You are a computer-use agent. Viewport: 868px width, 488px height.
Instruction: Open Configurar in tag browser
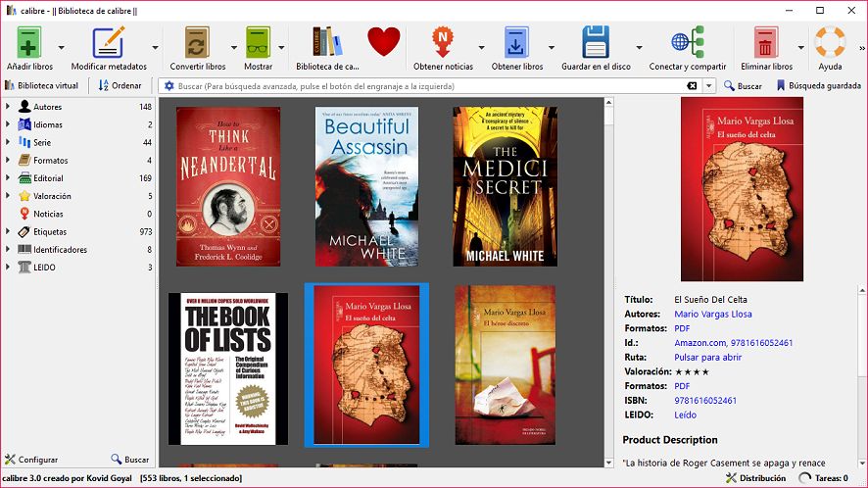click(x=31, y=460)
